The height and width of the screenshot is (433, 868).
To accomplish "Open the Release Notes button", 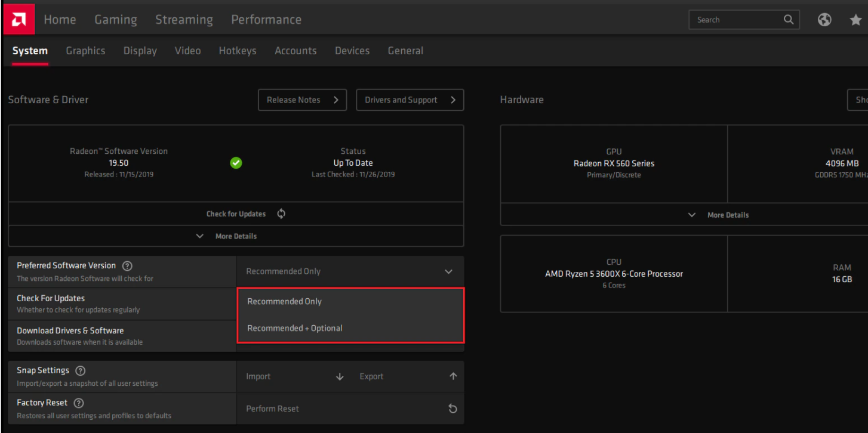I will point(302,100).
